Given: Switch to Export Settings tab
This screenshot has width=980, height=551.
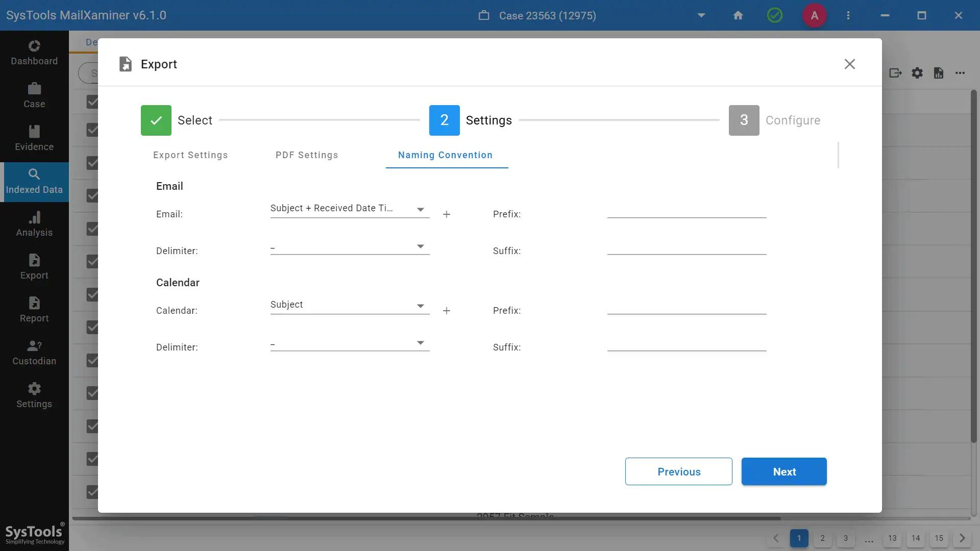Looking at the screenshot, I should (x=190, y=155).
